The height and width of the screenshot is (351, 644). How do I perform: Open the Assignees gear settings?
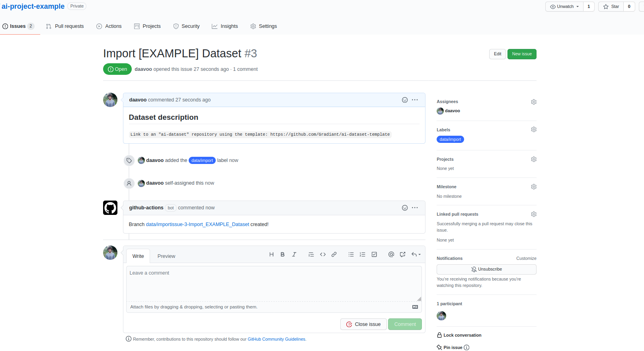tap(534, 102)
